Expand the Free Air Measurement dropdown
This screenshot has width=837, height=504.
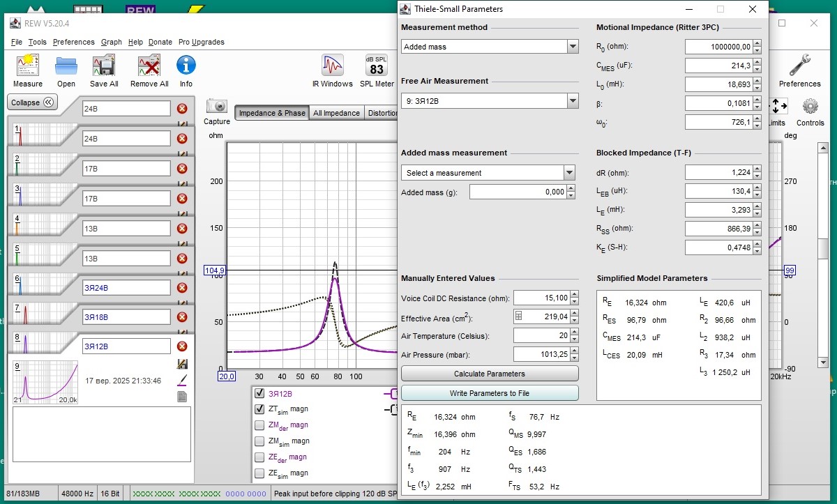tap(573, 101)
